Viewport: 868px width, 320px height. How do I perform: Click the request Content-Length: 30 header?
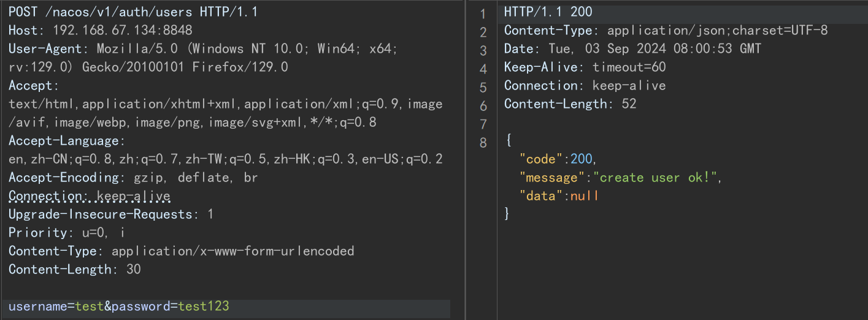click(75, 269)
